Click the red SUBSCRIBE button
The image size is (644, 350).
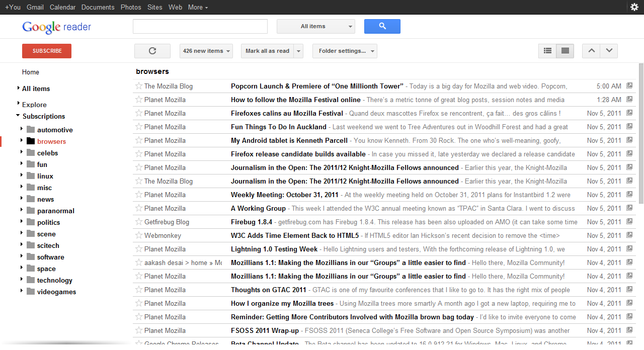coord(47,51)
